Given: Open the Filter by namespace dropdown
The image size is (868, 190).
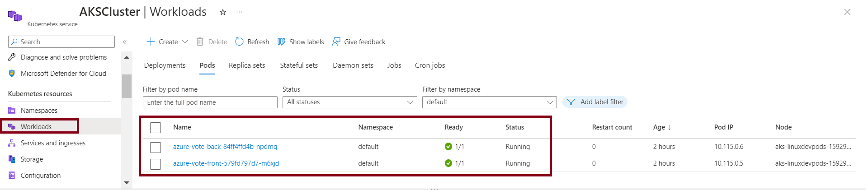Looking at the screenshot, I should (x=490, y=102).
